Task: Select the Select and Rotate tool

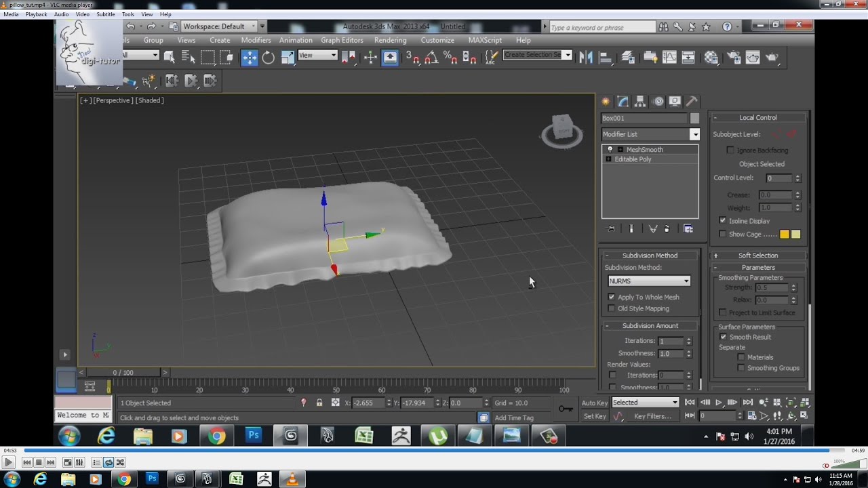Action: coord(269,58)
